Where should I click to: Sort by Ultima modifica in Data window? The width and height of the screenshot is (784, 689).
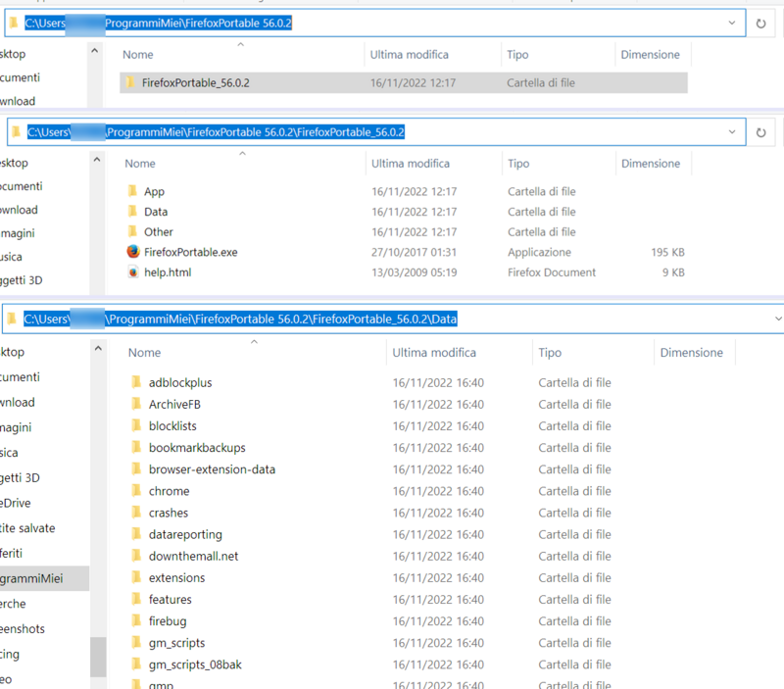434,353
